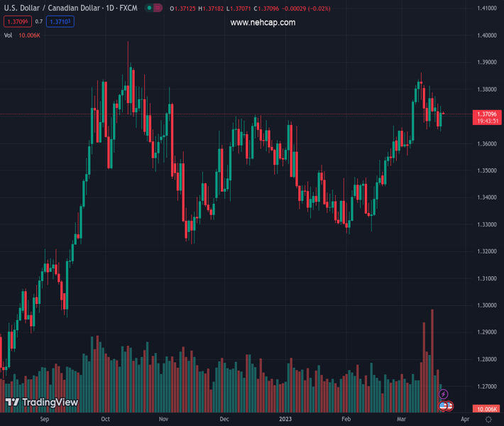504x426 pixels.
Task: Open chart settings gear in bottom-right corner
Action: (488, 420)
